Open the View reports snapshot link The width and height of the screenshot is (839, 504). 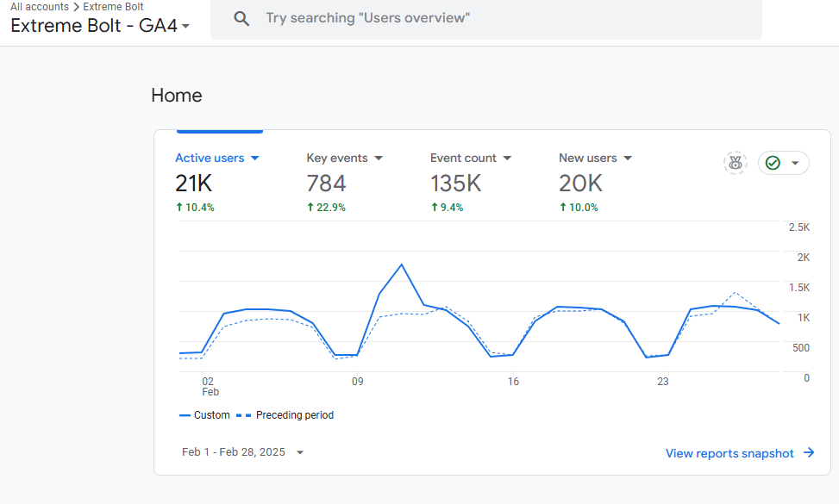point(729,453)
